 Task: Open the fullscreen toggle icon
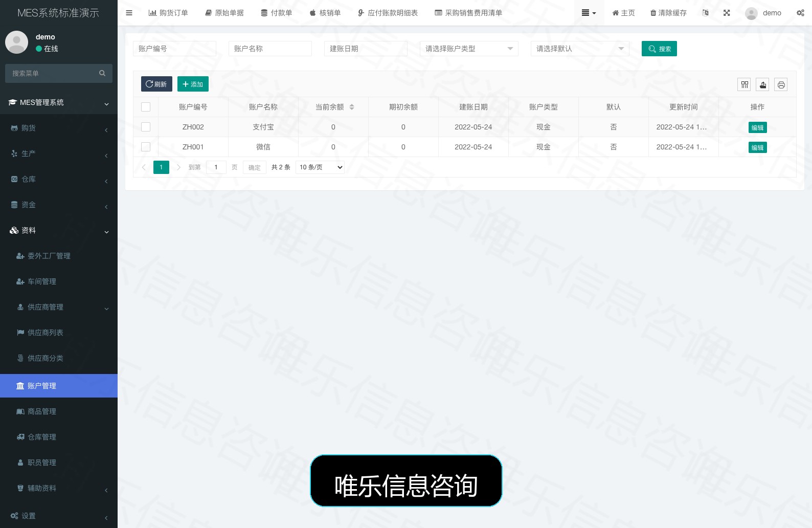727,13
